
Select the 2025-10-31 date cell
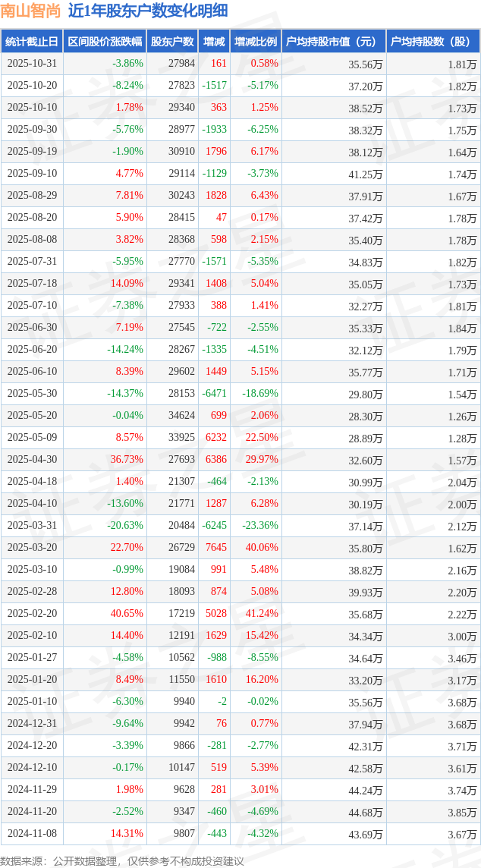[32, 64]
